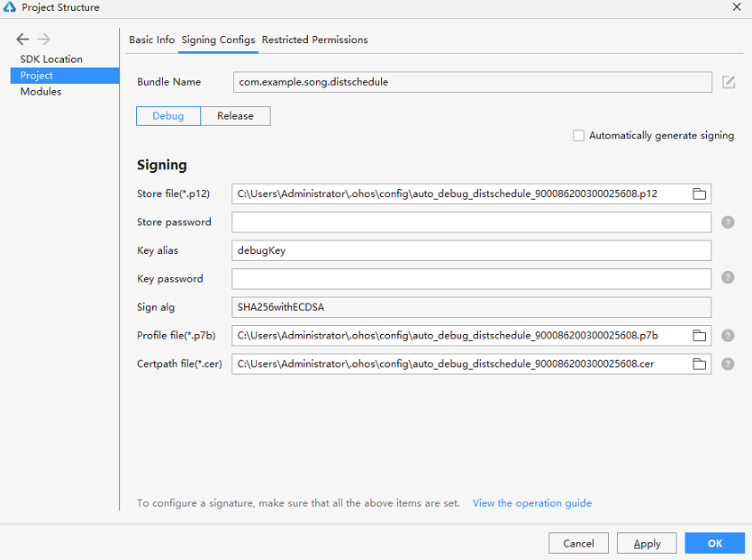
Task: Open help for Store password field
Action: pos(728,222)
